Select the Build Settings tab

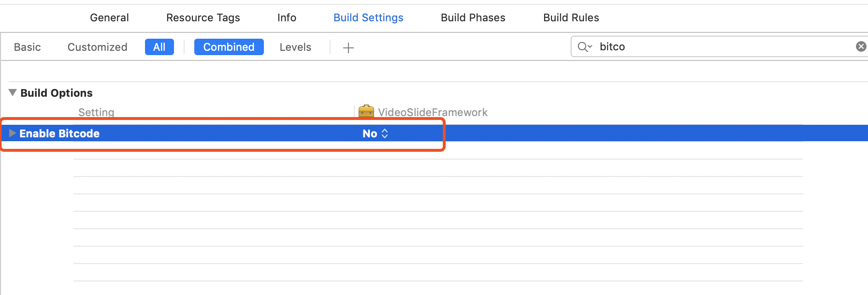(368, 17)
